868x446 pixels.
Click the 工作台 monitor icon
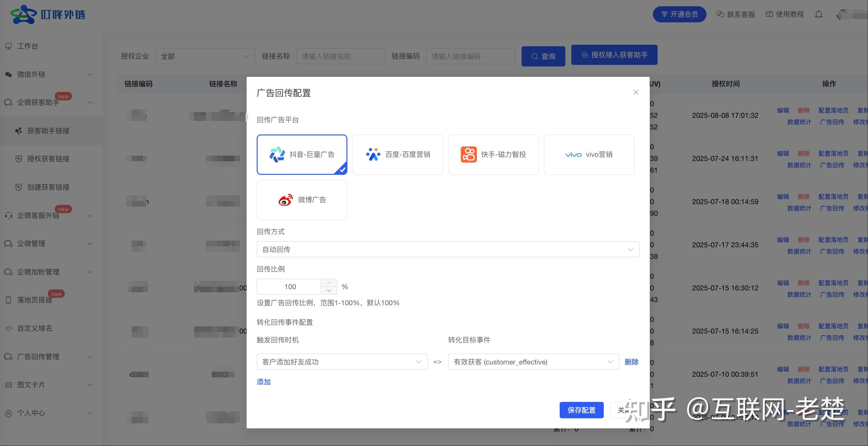click(x=9, y=46)
